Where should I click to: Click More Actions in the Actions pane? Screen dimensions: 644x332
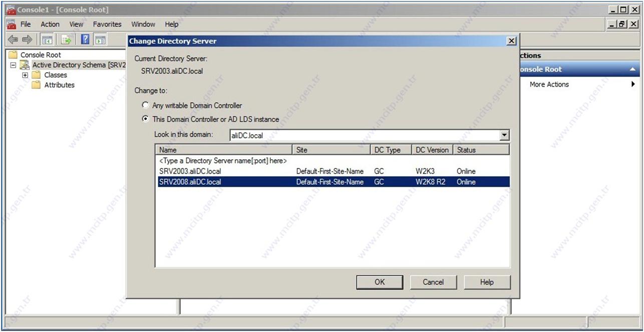pos(549,85)
